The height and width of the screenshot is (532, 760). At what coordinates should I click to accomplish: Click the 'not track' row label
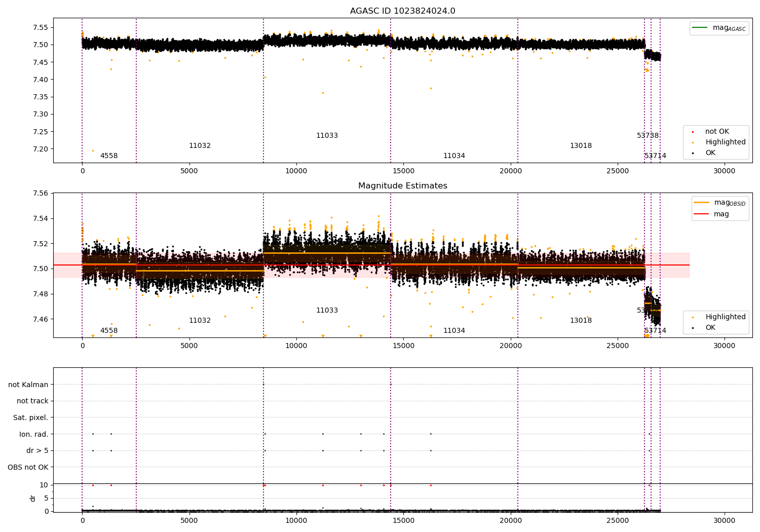[x=32, y=401]
